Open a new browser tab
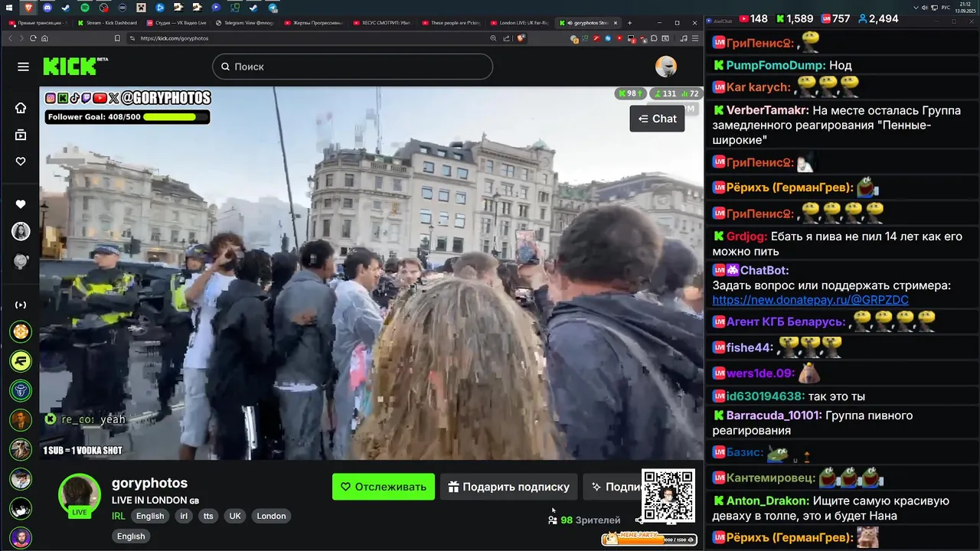This screenshot has width=980, height=551. point(630,23)
